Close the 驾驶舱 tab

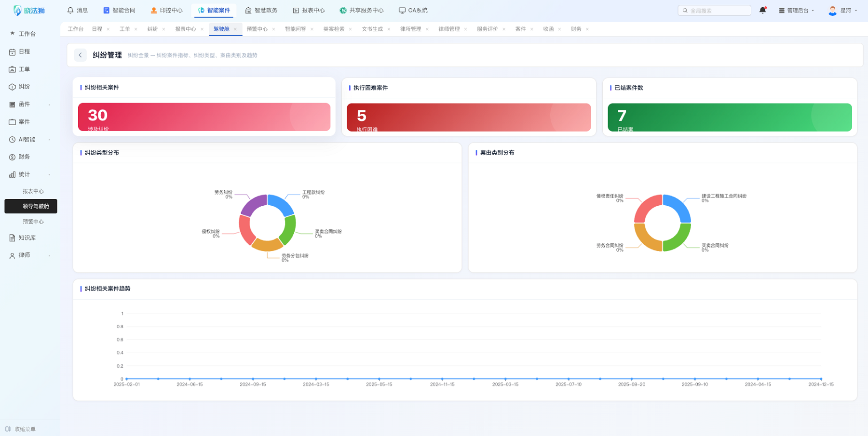coord(235,29)
